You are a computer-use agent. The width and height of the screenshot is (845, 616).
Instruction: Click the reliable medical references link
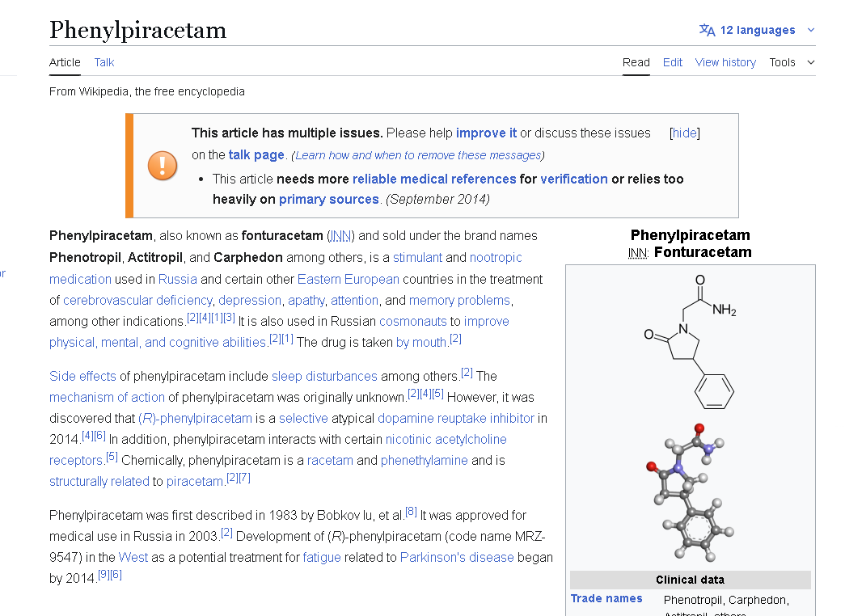433,179
